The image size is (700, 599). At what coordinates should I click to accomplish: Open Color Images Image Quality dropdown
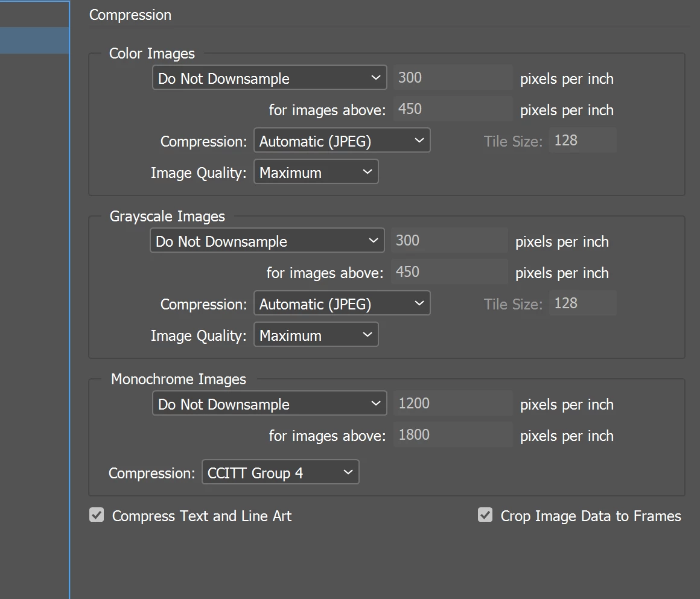[316, 173]
